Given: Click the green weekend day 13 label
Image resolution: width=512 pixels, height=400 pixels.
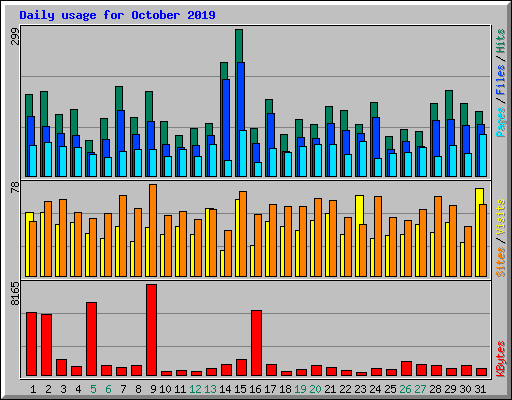Looking at the screenshot, I should pos(210,389).
